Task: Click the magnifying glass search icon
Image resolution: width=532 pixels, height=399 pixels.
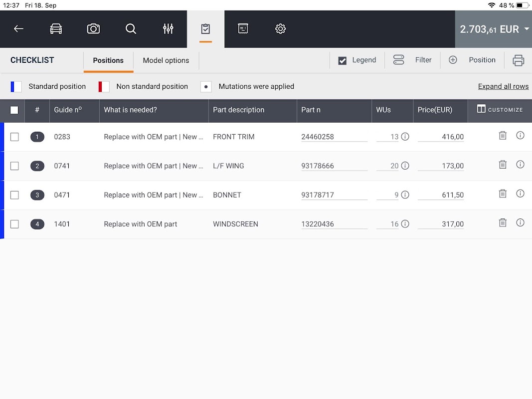Action: pos(131,29)
